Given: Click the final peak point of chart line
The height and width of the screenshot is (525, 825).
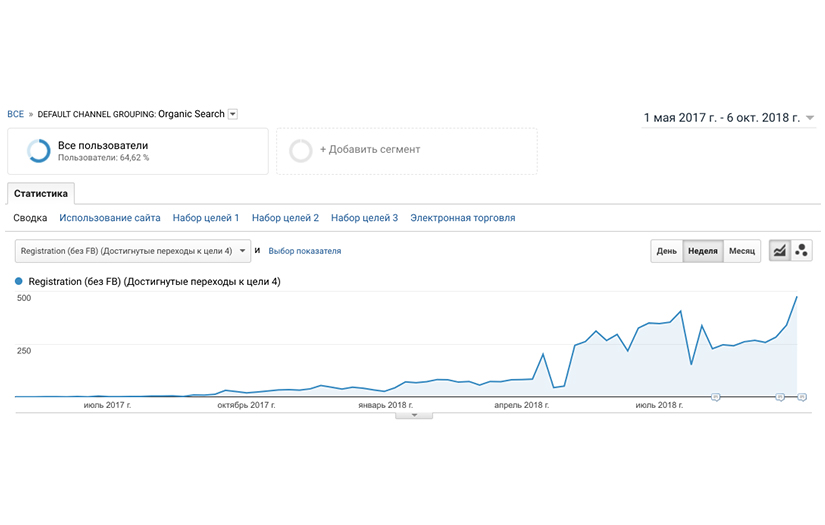Looking at the screenshot, I should tap(797, 297).
